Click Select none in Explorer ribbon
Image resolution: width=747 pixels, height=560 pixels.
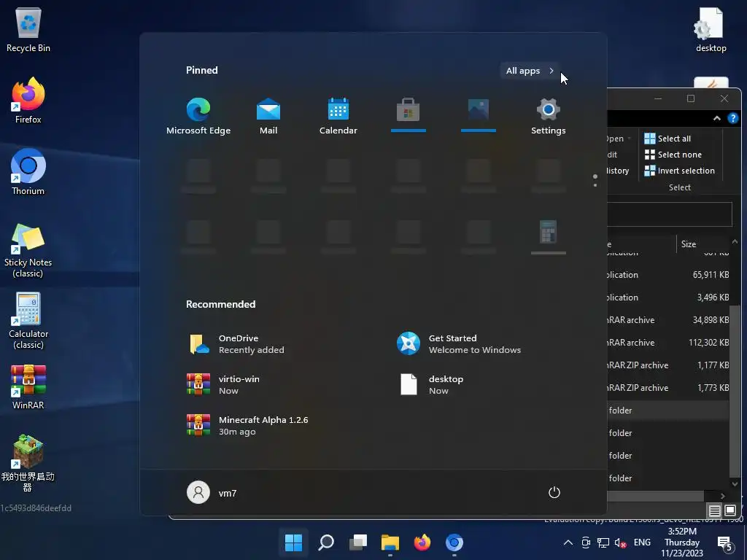point(673,155)
